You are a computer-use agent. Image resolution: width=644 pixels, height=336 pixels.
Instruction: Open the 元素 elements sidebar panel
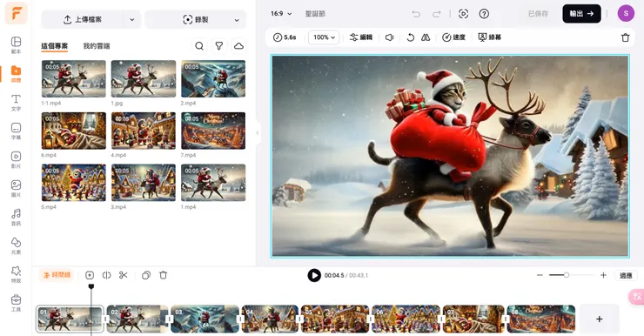[16, 245]
